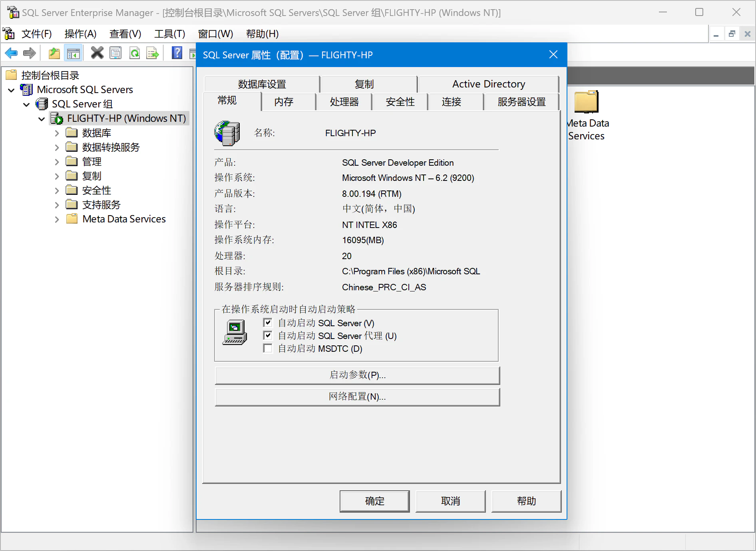Screen dimensions: 756x551
Task: Click the blue Back arrow toolbar icon
Action: point(11,53)
